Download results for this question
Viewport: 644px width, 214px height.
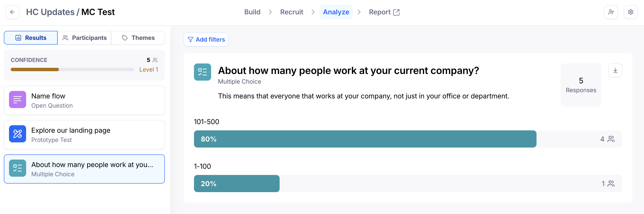[x=615, y=70]
